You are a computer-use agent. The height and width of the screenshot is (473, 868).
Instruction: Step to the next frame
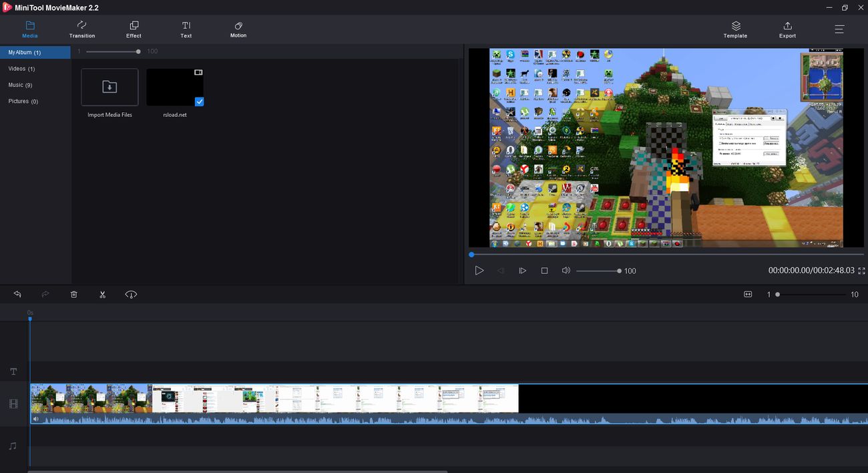pyautogui.click(x=522, y=271)
